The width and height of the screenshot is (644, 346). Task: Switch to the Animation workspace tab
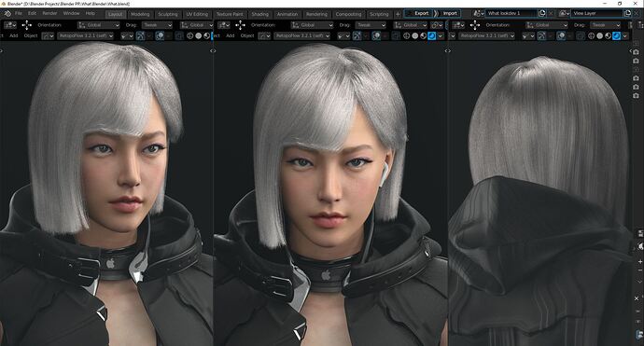click(287, 14)
